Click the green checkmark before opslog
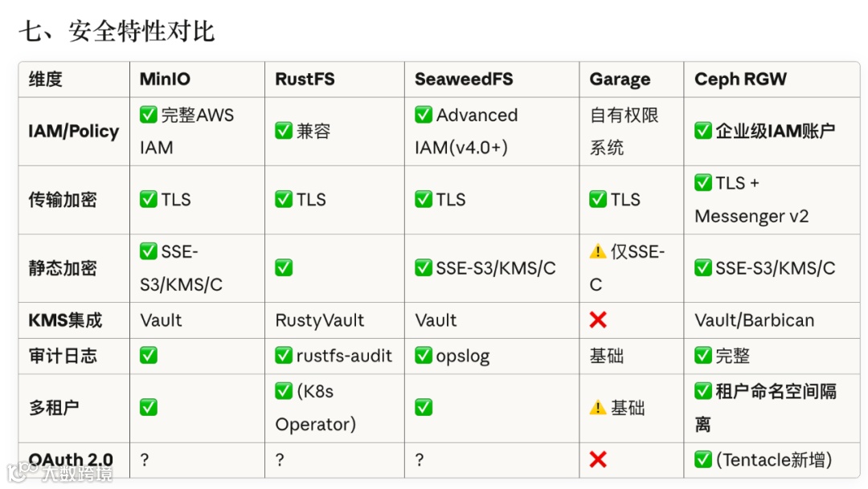Image resolution: width=868 pixels, height=489 pixels. (x=424, y=355)
